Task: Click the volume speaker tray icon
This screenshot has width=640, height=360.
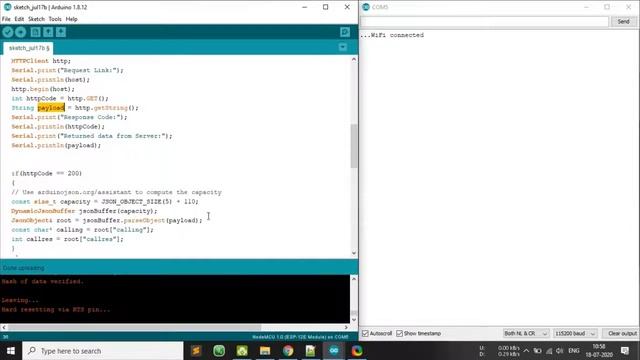Action: pos(560,351)
